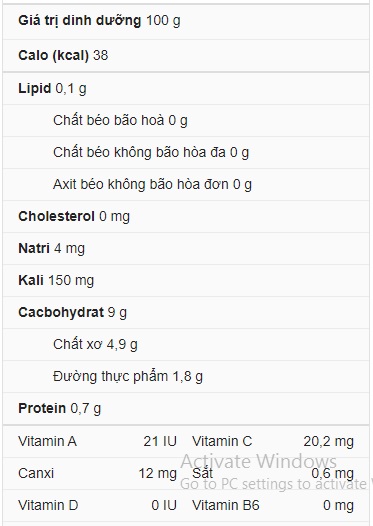Click the Kali 150 mg entry
The image size is (373, 526).
point(186,280)
